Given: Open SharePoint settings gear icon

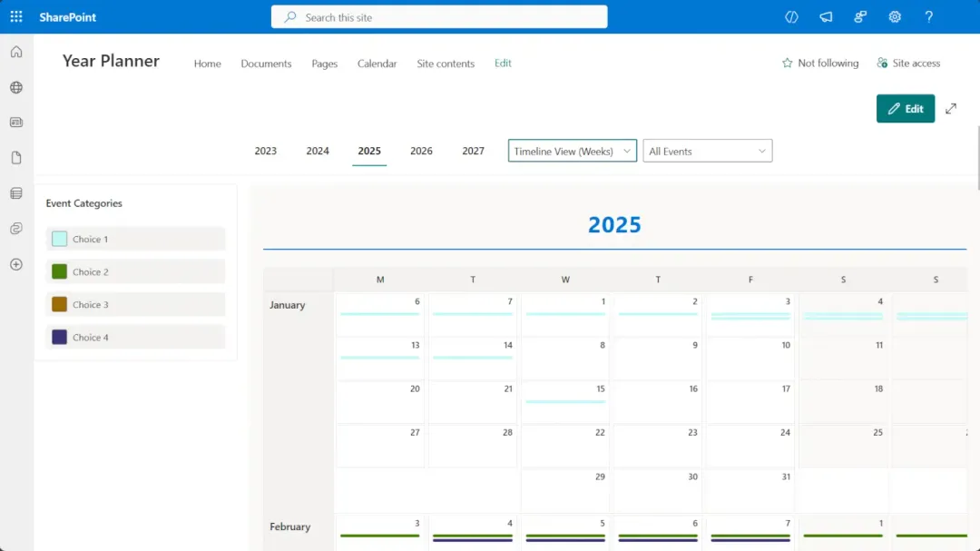Looking at the screenshot, I should coord(895,16).
